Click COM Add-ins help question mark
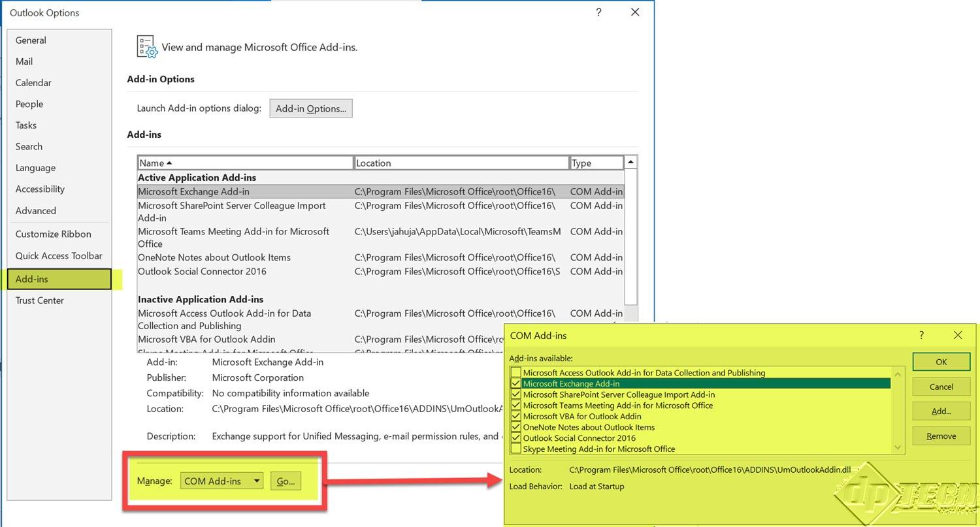 922,335
